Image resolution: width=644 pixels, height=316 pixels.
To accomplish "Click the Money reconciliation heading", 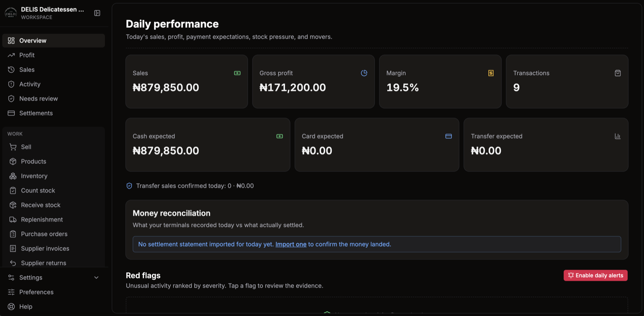I will (171, 213).
